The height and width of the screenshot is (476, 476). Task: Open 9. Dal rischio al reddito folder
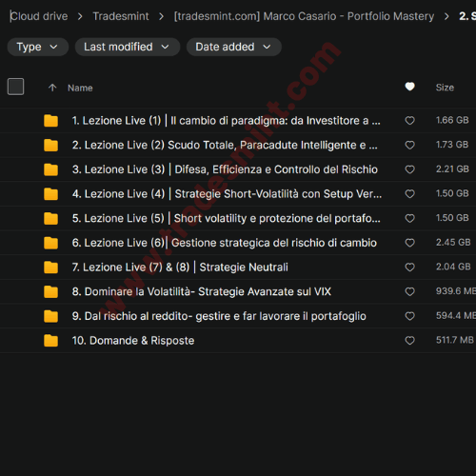pos(219,316)
